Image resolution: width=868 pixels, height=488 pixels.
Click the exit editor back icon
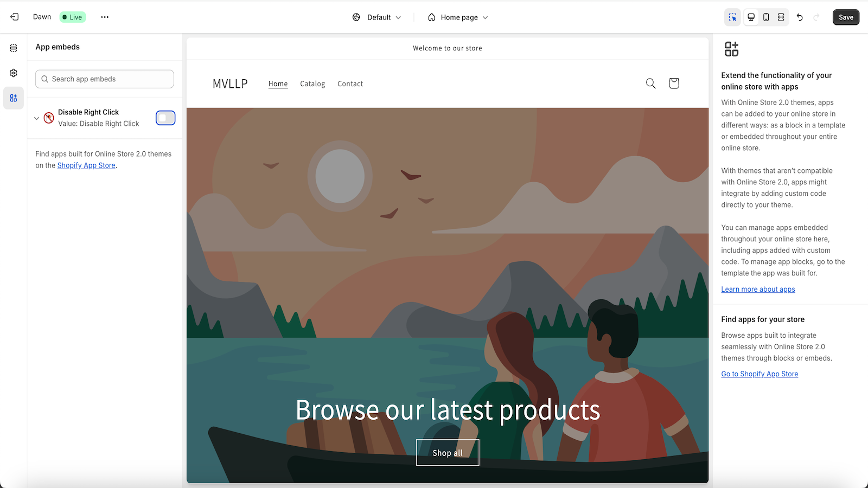tap(15, 17)
